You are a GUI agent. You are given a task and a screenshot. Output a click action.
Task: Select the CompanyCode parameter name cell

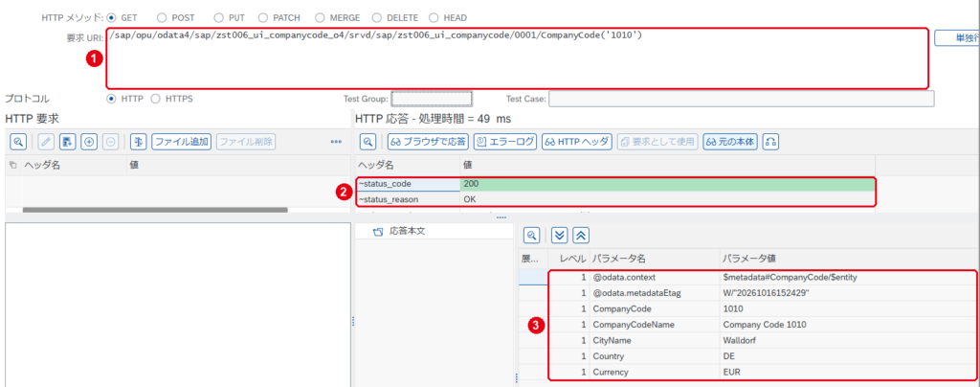click(x=654, y=308)
